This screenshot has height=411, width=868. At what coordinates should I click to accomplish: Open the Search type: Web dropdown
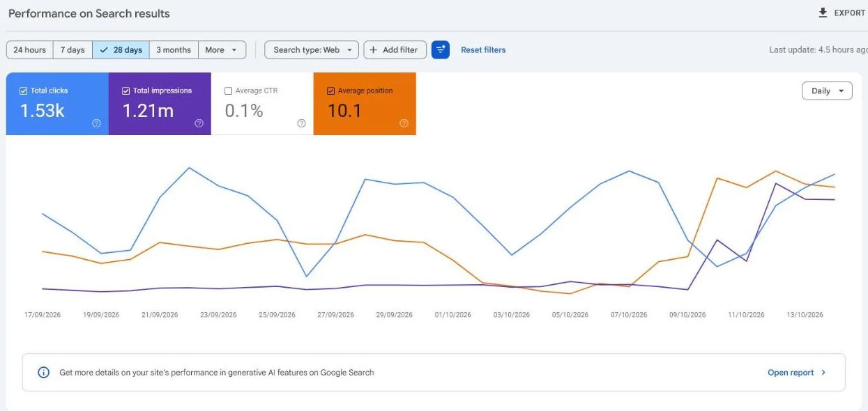point(312,49)
